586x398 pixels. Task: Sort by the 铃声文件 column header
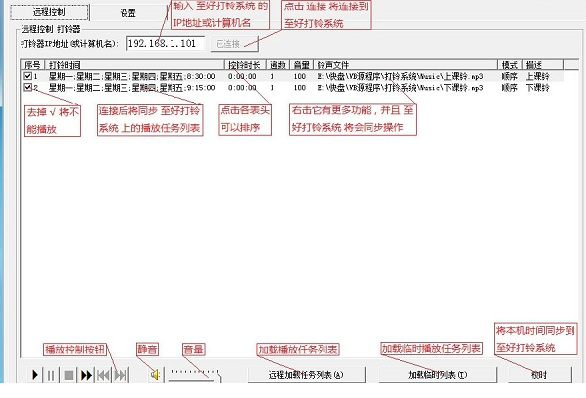tap(405, 65)
